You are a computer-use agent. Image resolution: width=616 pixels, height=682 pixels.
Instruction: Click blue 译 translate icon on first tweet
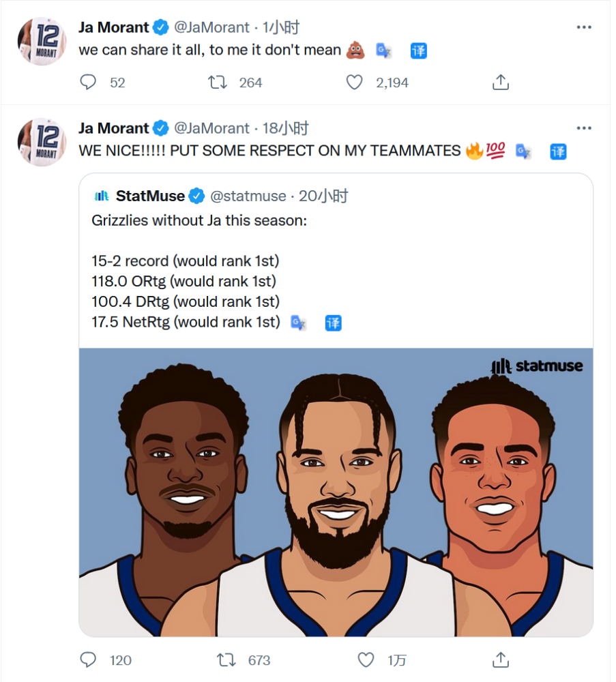(x=418, y=50)
